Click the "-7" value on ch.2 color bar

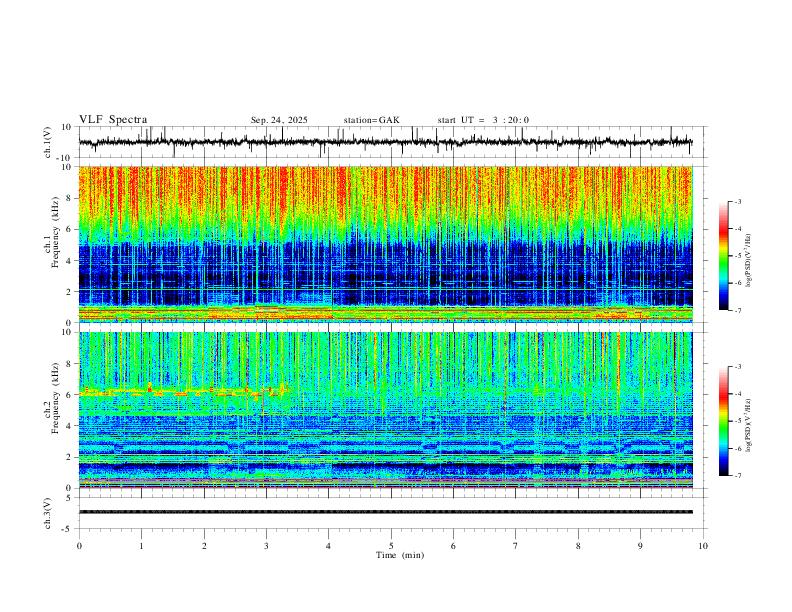click(738, 475)
